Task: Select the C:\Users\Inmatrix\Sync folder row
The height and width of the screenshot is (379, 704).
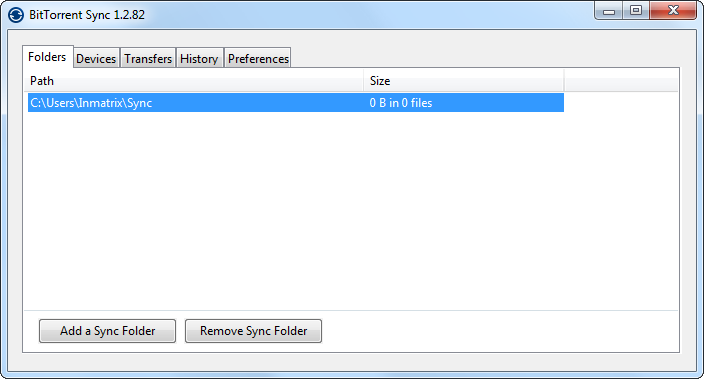Action: [x=296, y=103]
